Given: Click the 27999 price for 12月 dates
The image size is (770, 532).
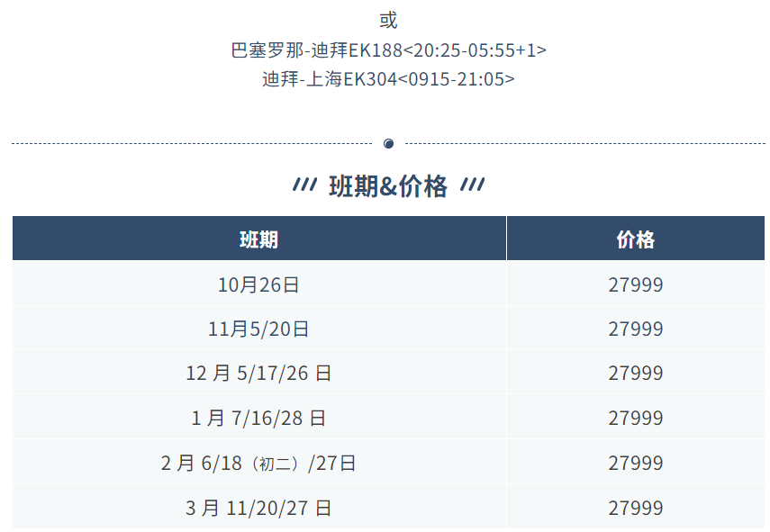Looking at the screenshot, I should tap(636, 373).
